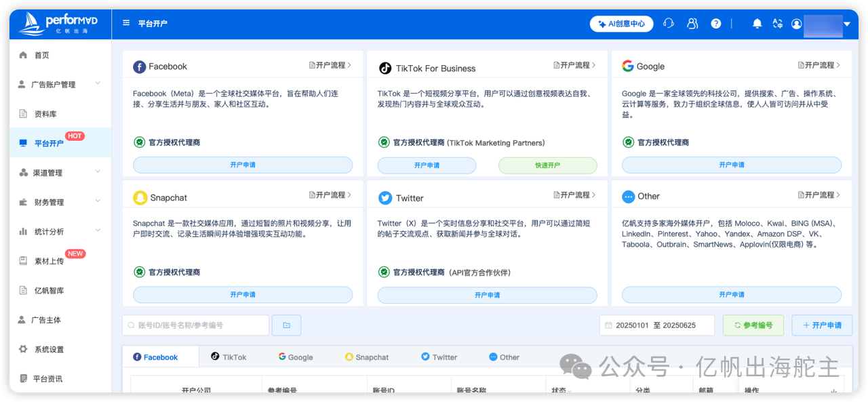Click the performad logo

click(58, 24)
